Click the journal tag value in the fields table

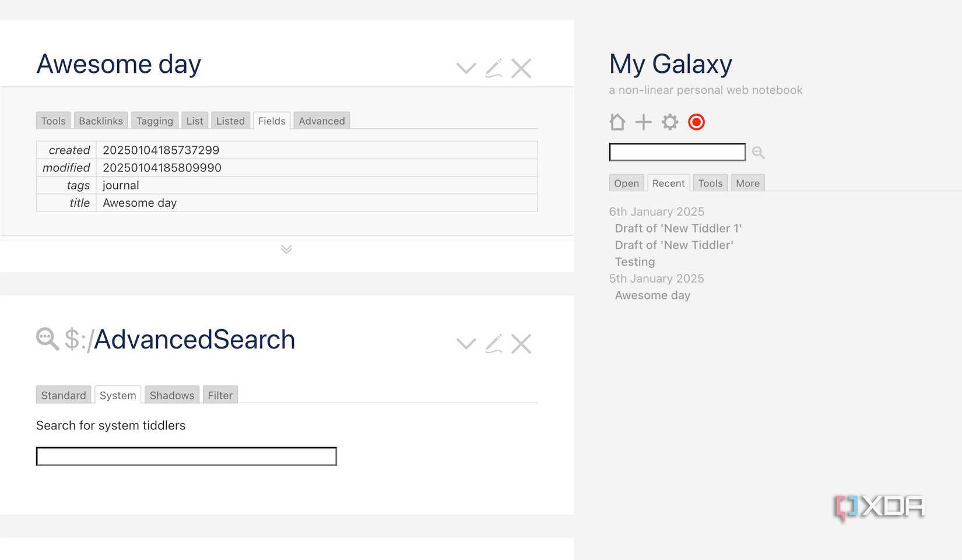pyautogui.click(x=120, y=185)
